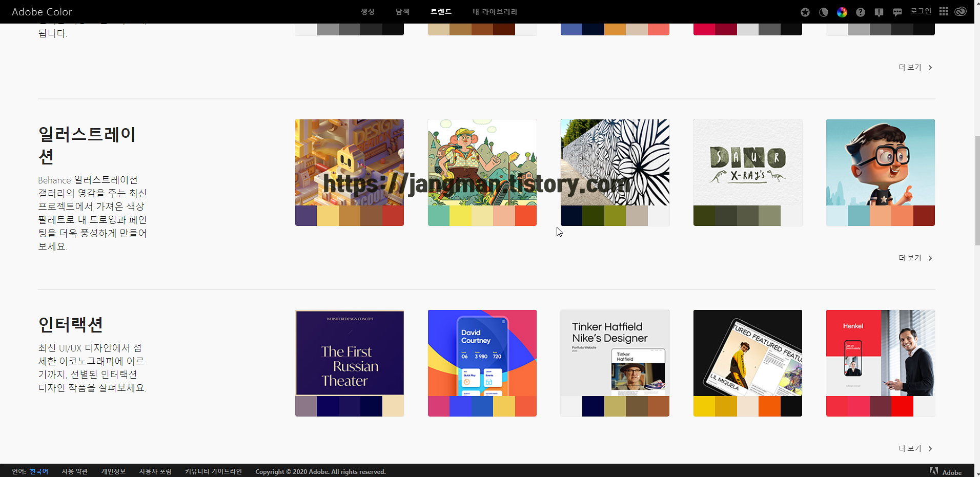This screenshot has width=980, height=477.
Task: Pick orange-red swatch under hiker illustration
Action: pyautogui.click(x=526, y=216)
